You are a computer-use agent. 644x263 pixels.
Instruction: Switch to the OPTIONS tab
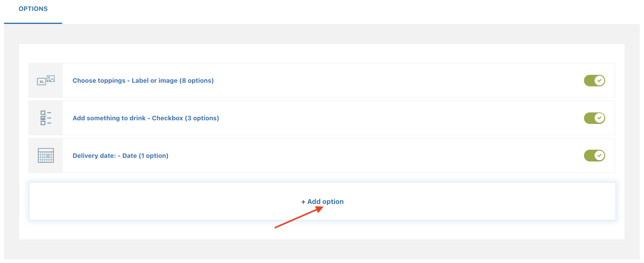click(x=33, y=9)
